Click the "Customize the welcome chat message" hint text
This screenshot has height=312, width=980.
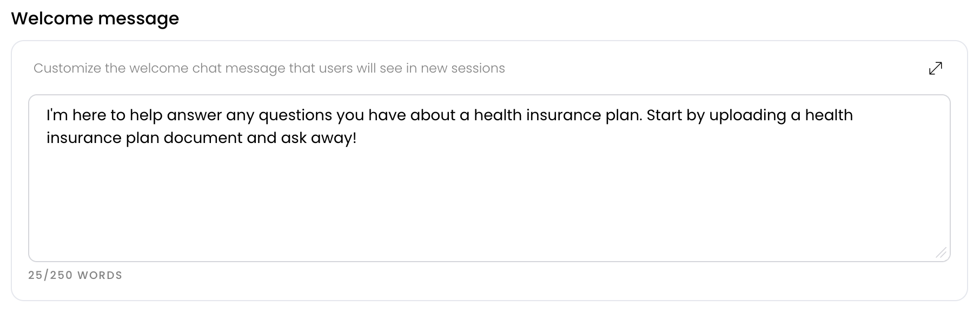point(269,68)
